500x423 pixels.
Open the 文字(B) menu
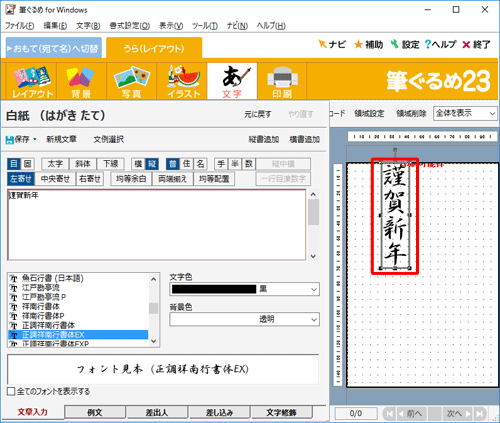point(88,26)
